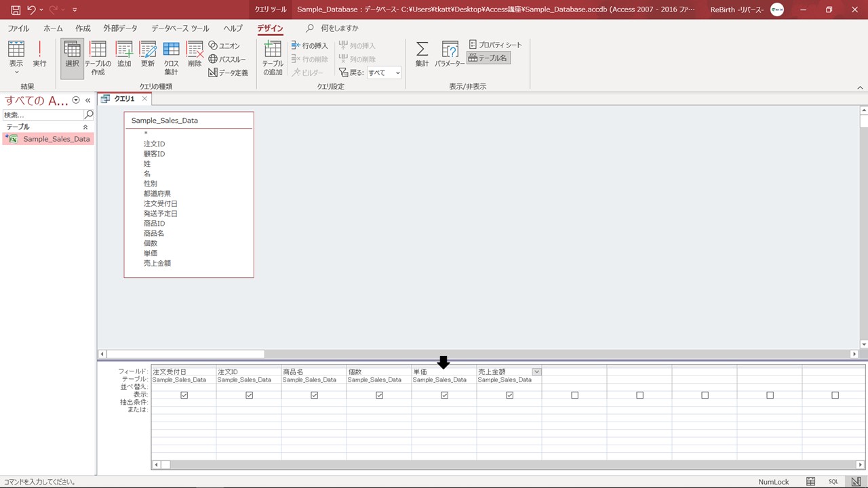868x488 pixels.
Task: Select the 追加 append query icon
Action: (124, 54)
